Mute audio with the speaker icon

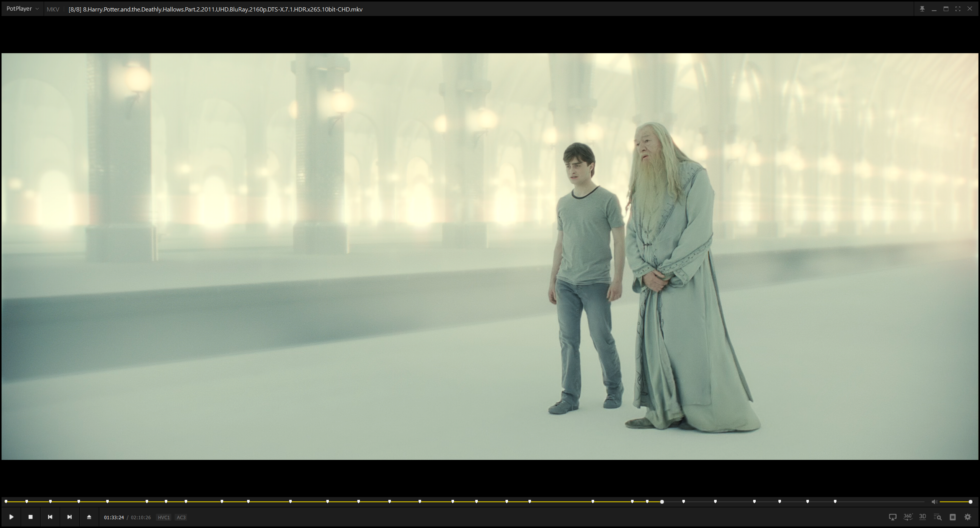tap(934, 502)
